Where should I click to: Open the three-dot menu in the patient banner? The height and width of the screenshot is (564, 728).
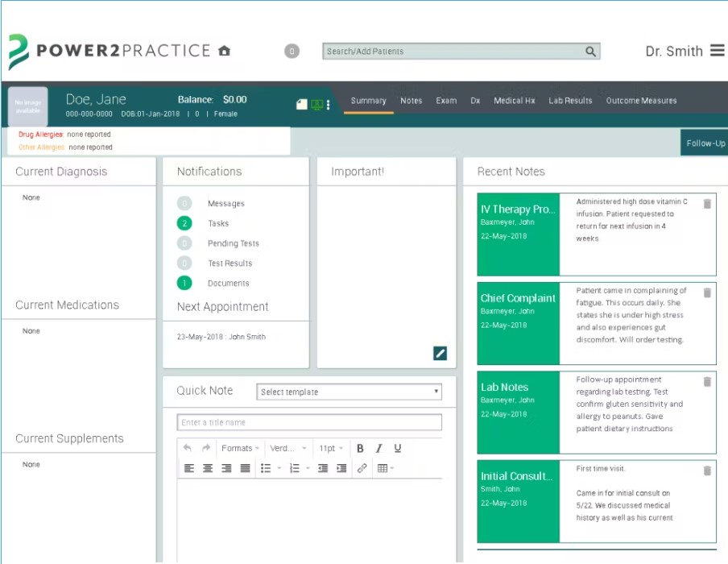pos(329,104)
